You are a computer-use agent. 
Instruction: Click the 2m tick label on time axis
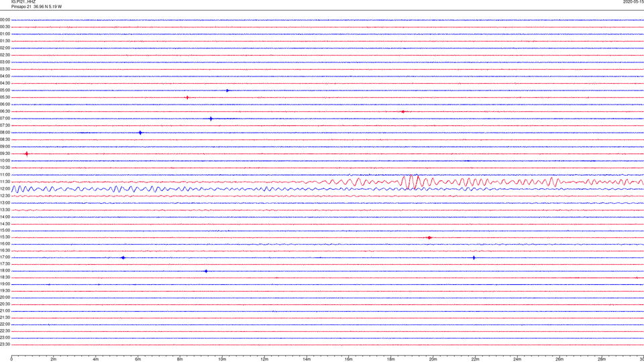(x=54, y=359)
